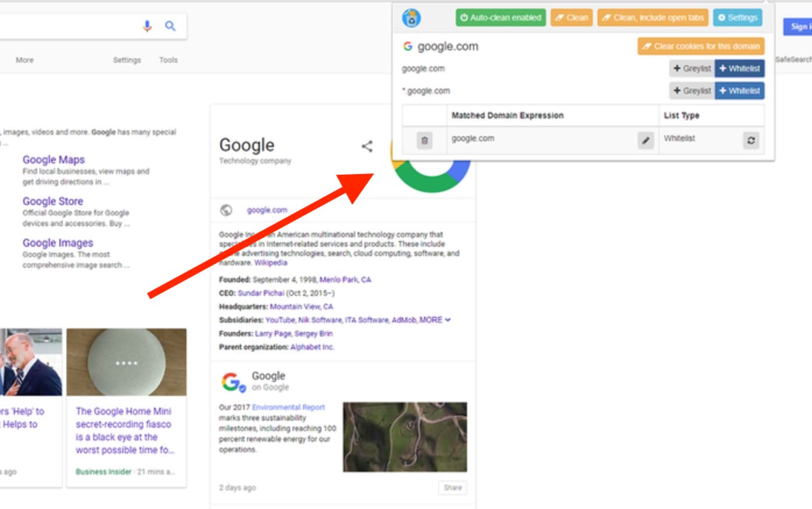Viewport: 812px width, 509px height.
Task: Open the Settings dropdown under the search bar
Action: 127,59
